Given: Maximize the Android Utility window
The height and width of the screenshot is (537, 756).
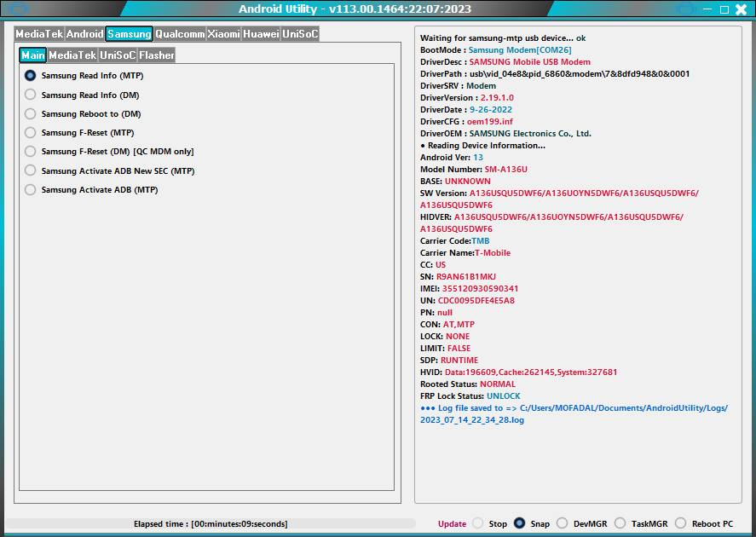Looking at the screenshot, I should click(724, 9).
